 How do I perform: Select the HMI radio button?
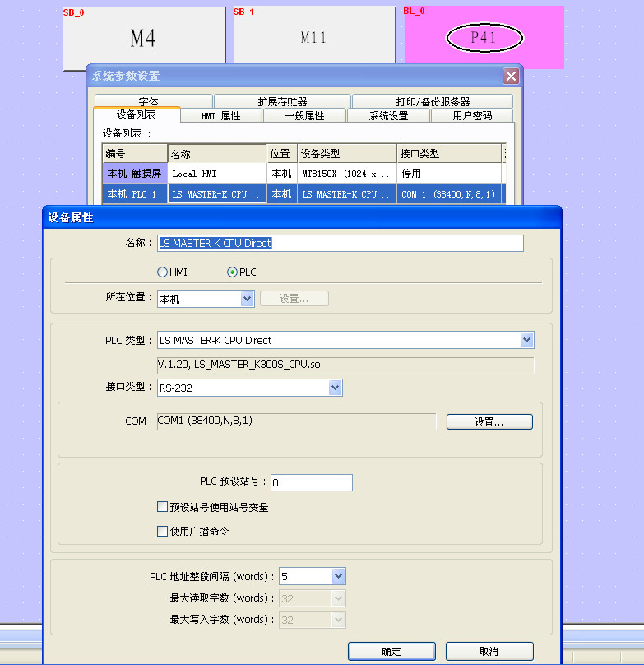162,272
